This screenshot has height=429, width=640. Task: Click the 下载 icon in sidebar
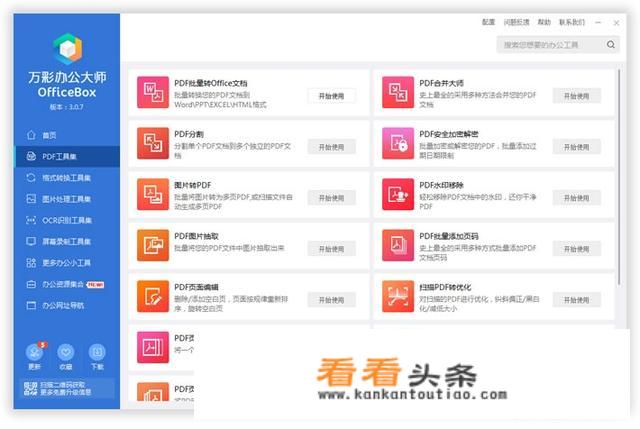(x=97, y=352)
